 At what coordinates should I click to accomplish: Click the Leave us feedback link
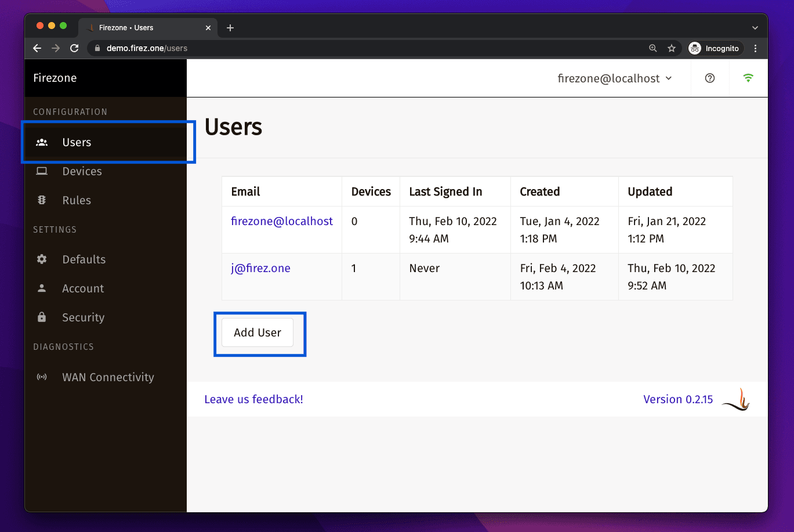pos(253,399)
